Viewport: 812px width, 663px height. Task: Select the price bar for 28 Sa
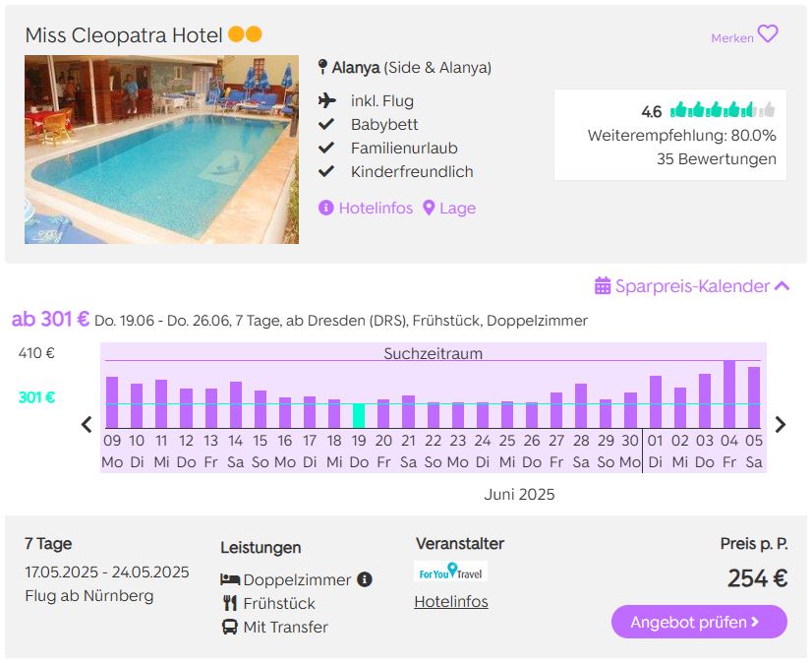click(x=581, y=406)
